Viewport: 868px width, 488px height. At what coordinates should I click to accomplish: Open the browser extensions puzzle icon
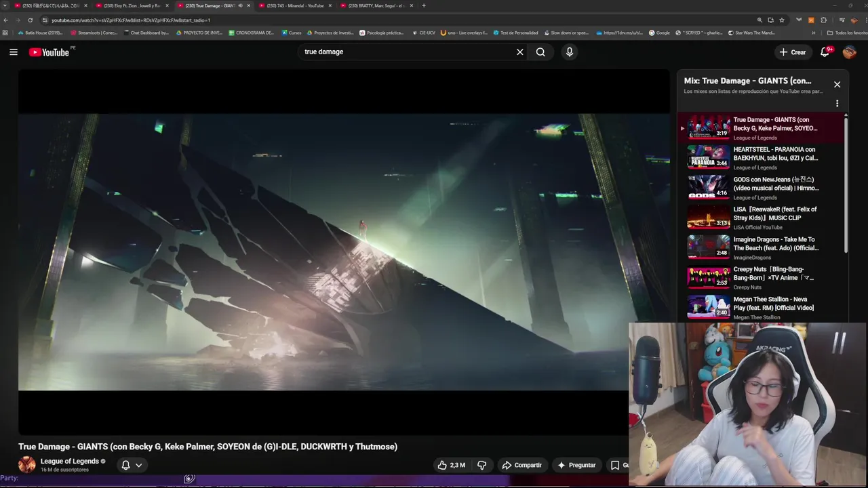pyautogui.click(x=823, y=20)
